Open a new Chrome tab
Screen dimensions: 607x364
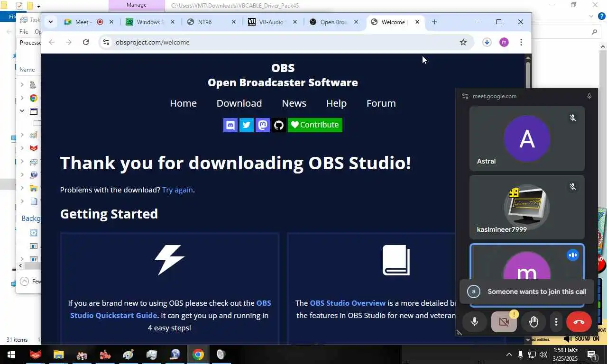[x=434, y=22]
